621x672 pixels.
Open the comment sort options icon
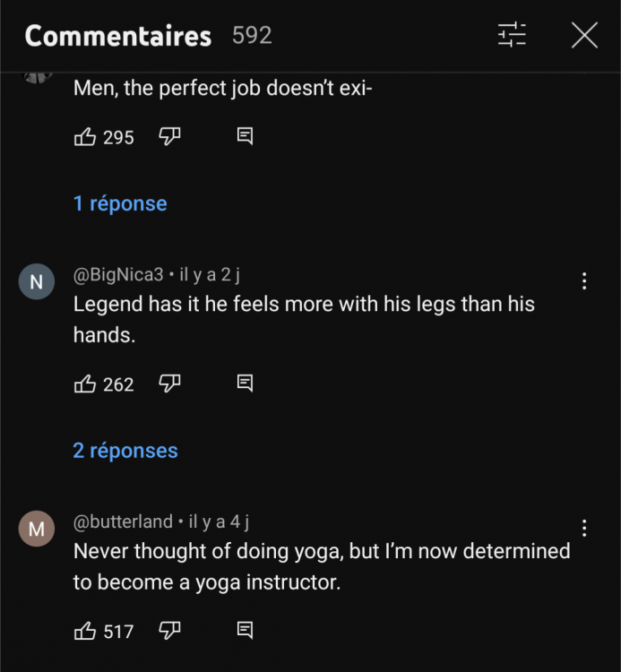513,36
